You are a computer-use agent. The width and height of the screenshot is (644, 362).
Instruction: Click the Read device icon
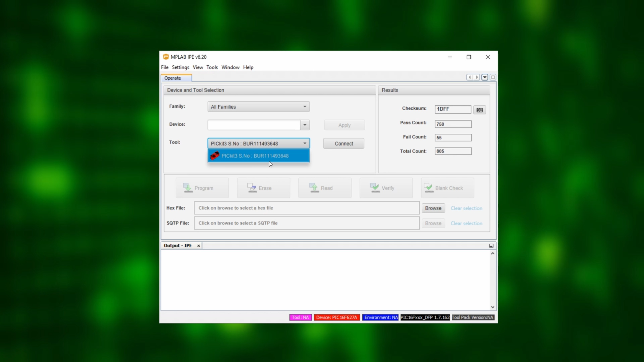point(314,188)
